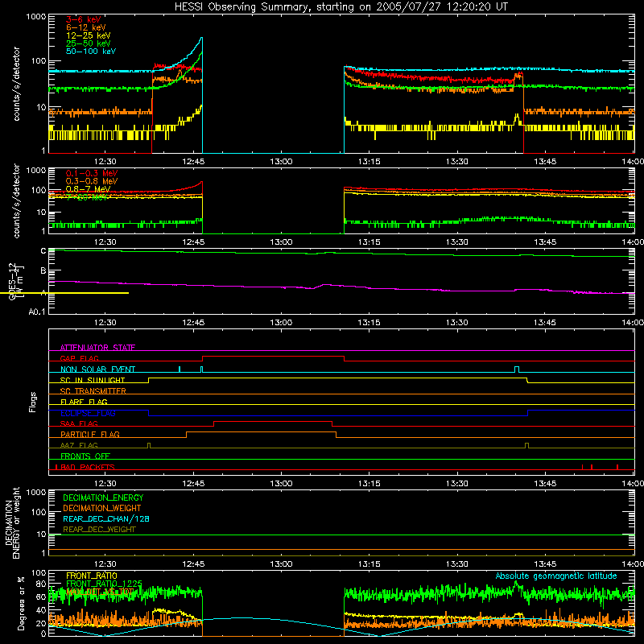The image size is (644, 644).
Task: Click the 'Degrees or %' axis label
Action: (21, 603)
